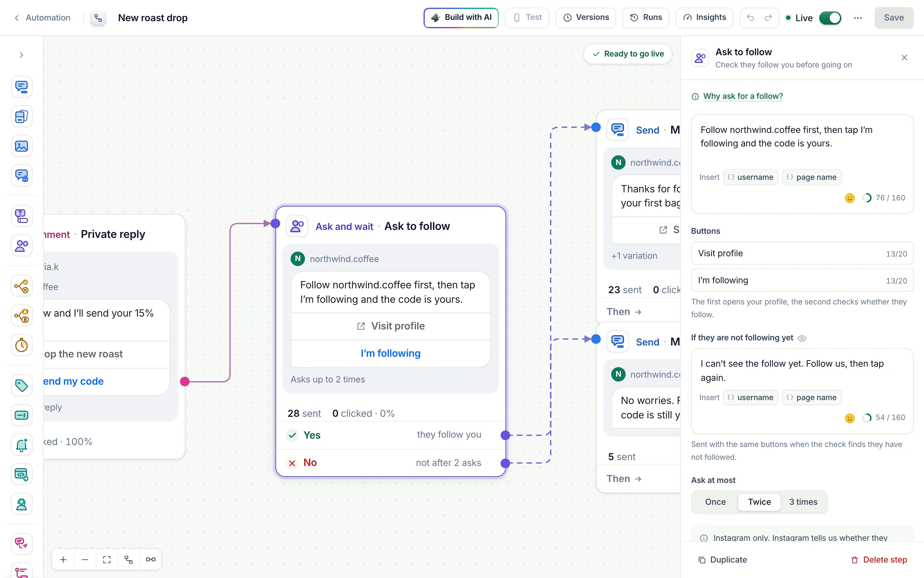Insert page name into not-following message

coord(812,398)
